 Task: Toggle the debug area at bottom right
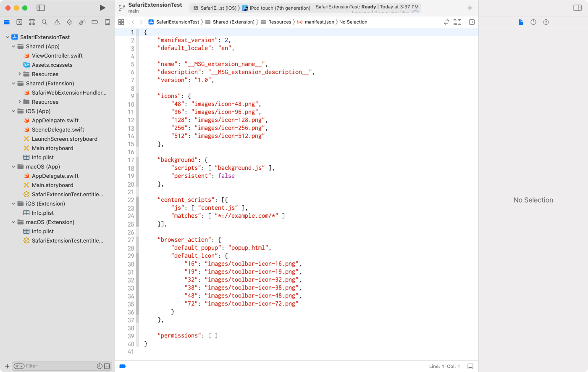tap(470, 366)
